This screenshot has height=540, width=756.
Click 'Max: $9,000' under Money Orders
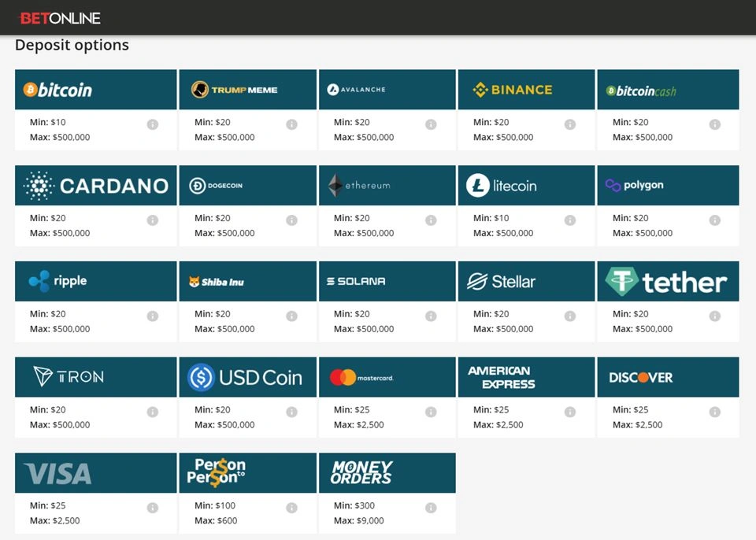click(x=359, y=521)
